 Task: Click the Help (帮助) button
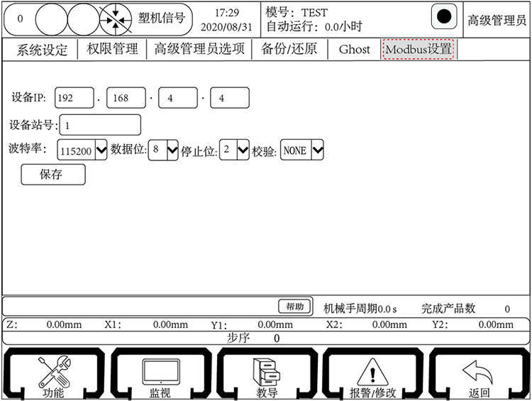coord(294,307)
